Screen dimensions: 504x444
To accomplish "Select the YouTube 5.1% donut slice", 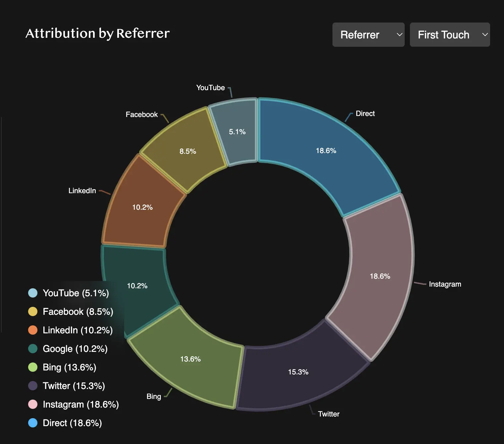I will point(237,132).
